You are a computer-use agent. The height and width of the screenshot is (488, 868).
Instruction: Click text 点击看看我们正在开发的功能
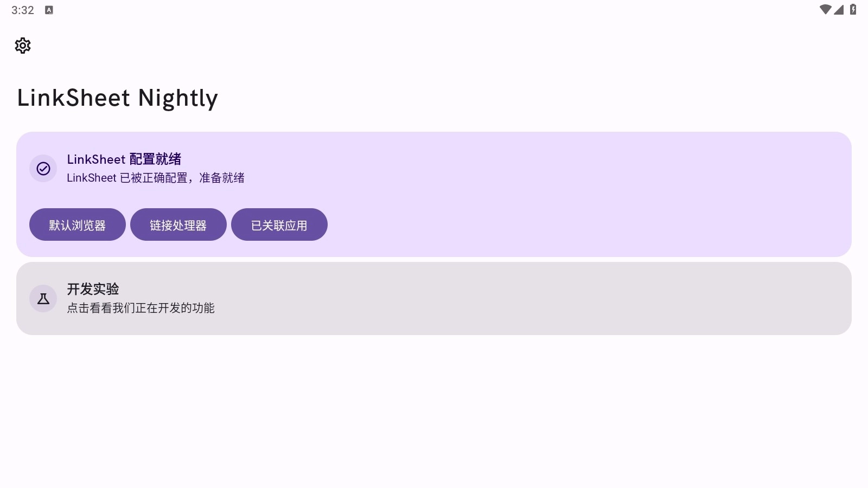tap(141, 308)
